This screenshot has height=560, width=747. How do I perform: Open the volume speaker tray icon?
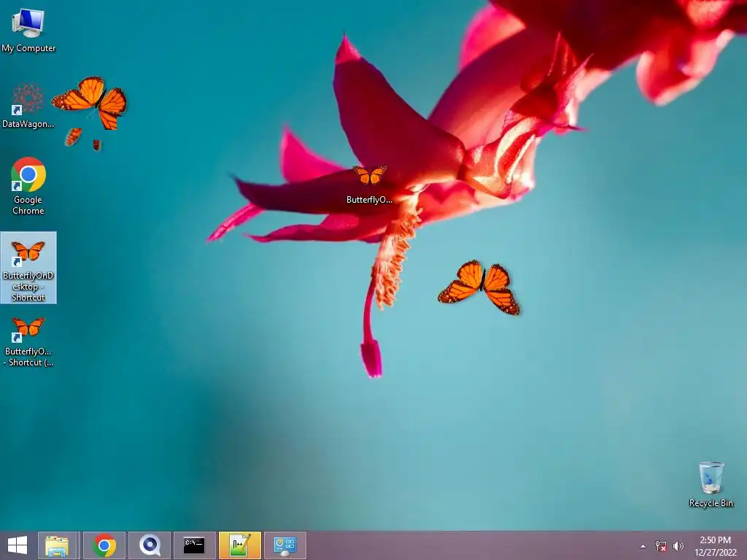click(x=678, y=546)
